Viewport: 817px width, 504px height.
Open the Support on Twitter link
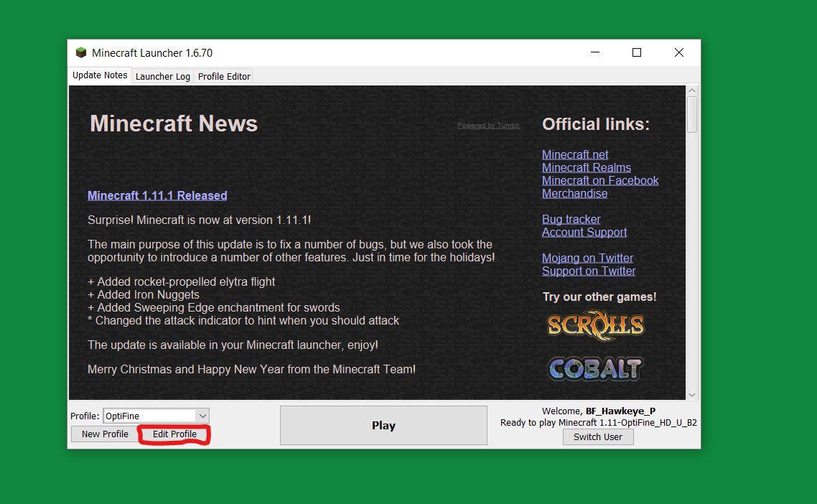tap(589, 271)
